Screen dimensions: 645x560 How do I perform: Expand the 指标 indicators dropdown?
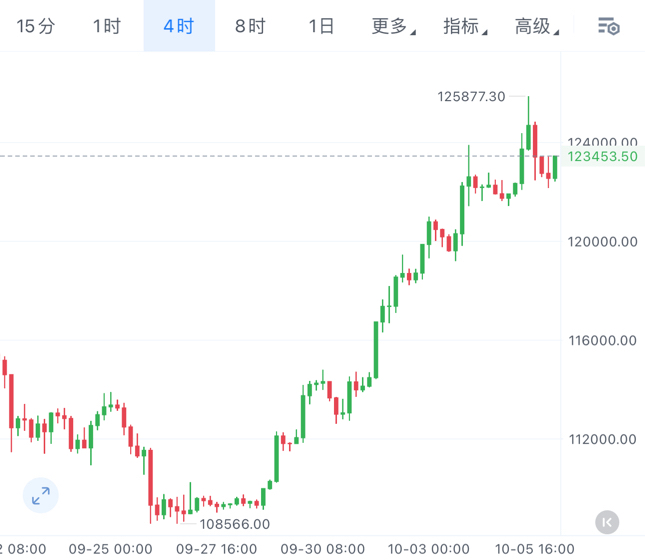pyautogui.click(x=465, y=26)
